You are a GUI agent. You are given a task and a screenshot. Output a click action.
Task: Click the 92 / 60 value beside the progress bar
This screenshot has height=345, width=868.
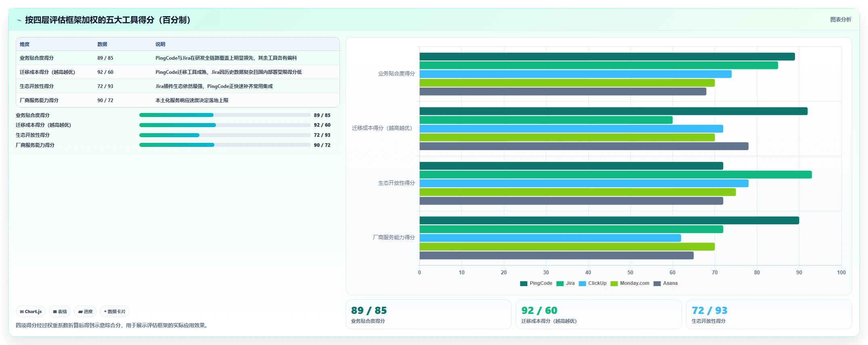(x=322, y=125)
